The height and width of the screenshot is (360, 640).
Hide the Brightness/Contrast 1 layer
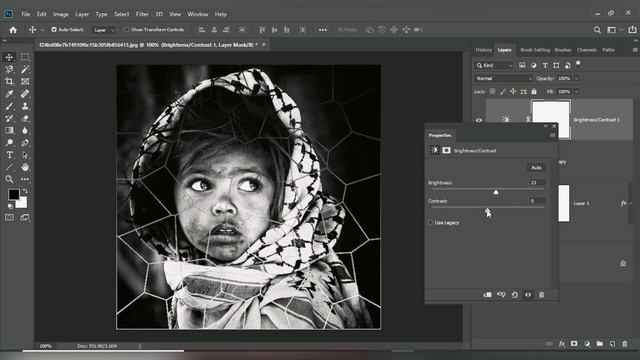coord(479,120)
